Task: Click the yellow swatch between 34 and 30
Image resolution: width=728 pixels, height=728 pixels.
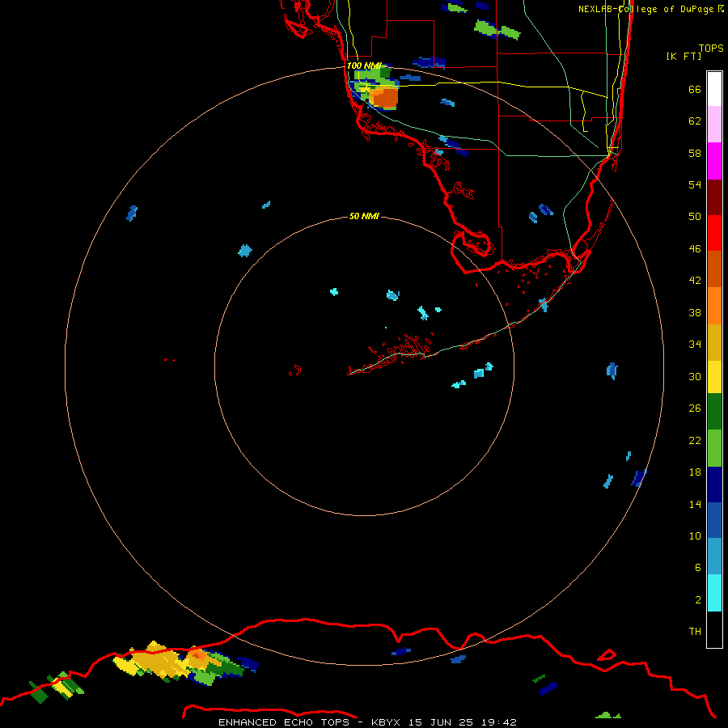Action: (x=714, y=376)
